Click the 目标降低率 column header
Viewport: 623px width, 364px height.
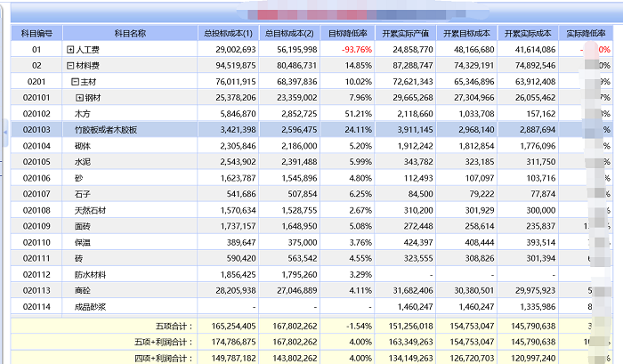[x=348, y=34]
